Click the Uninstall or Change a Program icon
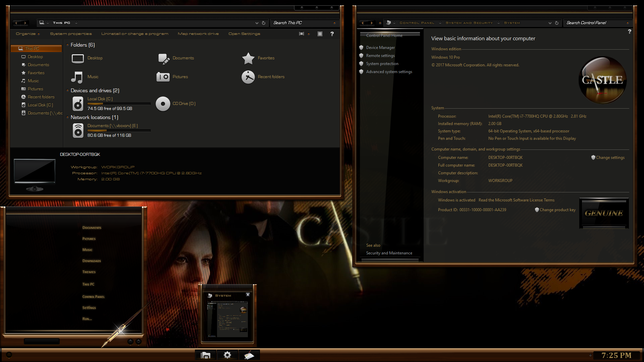This screenshot has width=644, height=362. tap(134, 34)
